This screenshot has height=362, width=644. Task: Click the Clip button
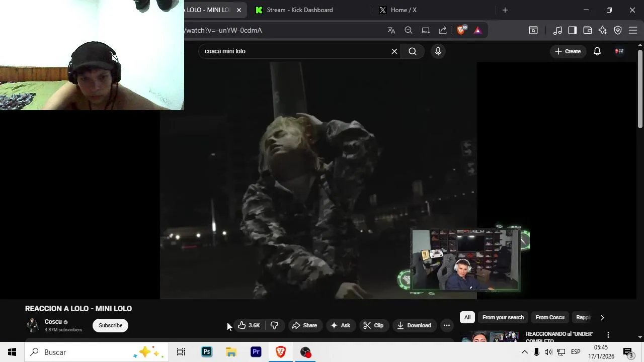pos(374,325)
